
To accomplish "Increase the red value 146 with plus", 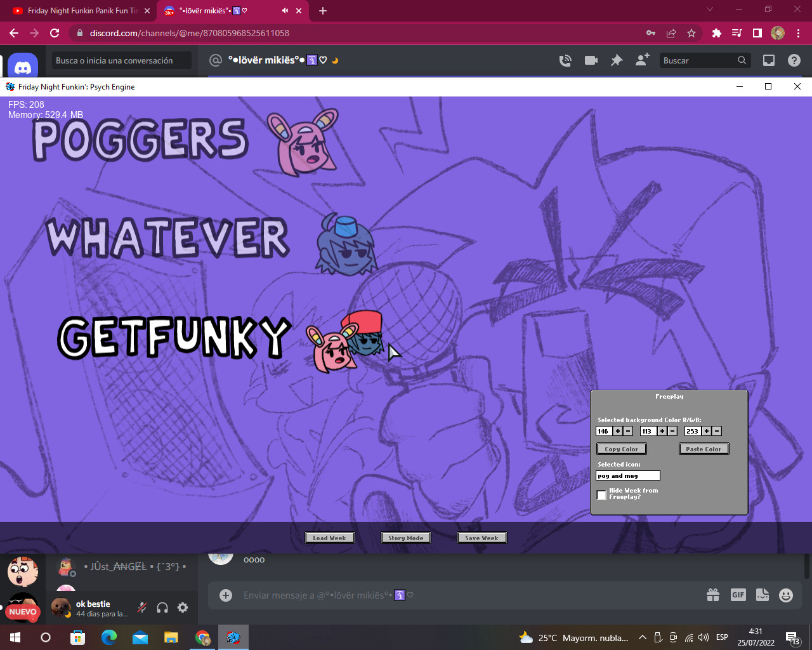I will (618, 431).
